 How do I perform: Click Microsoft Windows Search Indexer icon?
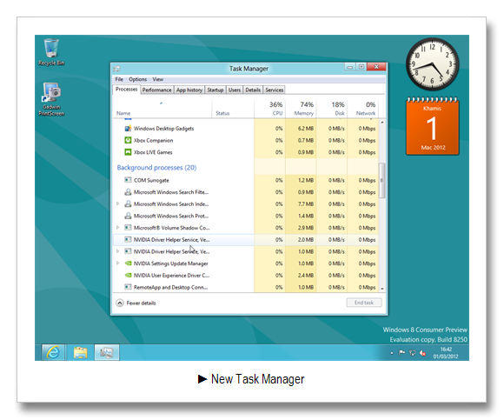(x=128, y=203)
